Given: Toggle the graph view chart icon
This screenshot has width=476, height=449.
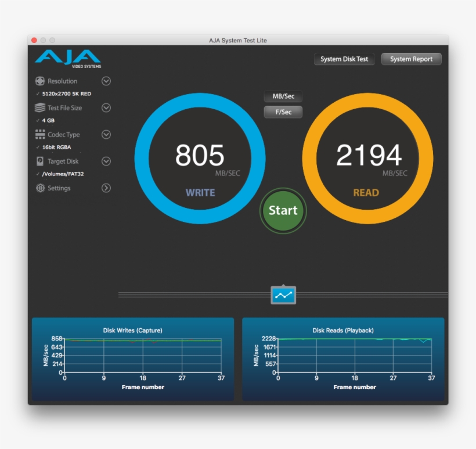Looking at the screenshot, I should click(x=283, y=295).
